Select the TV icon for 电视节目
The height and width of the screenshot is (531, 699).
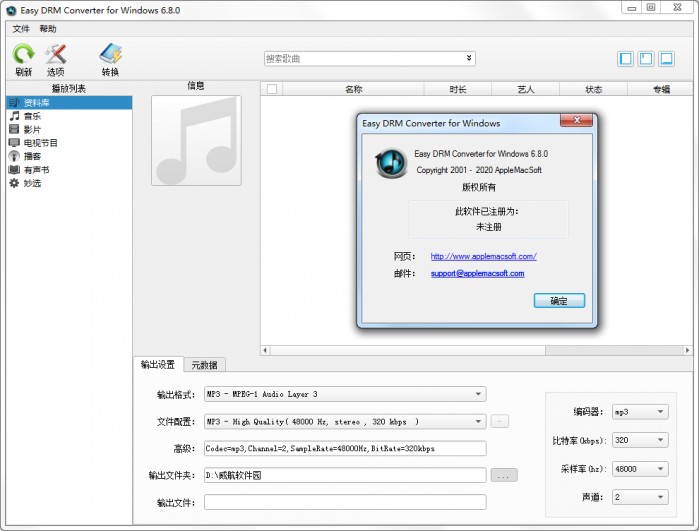[x=14, y=143]
